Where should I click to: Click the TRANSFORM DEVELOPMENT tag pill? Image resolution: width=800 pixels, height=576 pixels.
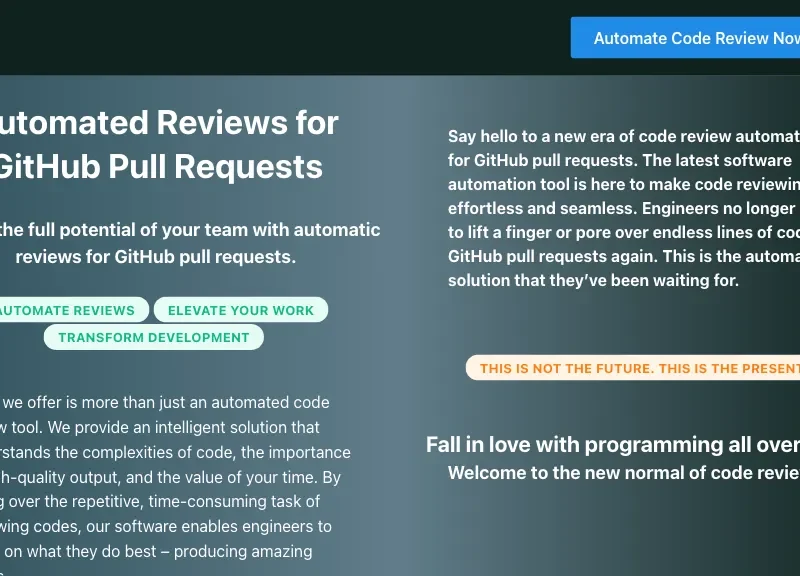click(x=154, y=337)
